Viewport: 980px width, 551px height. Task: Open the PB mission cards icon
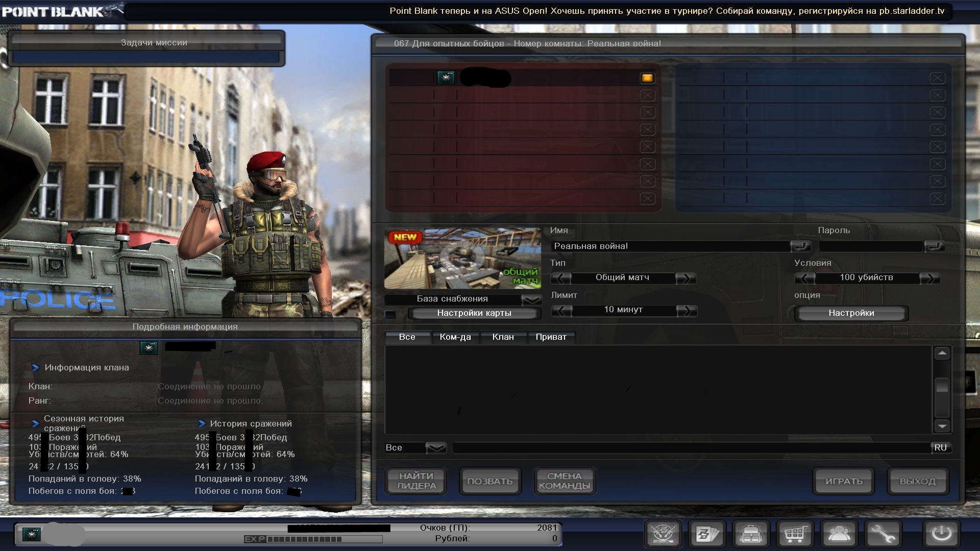point(707,534)
